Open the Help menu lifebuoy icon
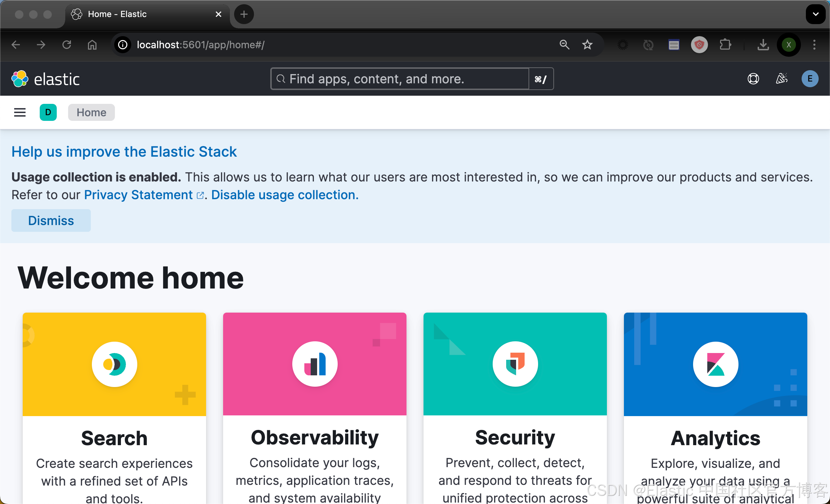 coord(753,79)
